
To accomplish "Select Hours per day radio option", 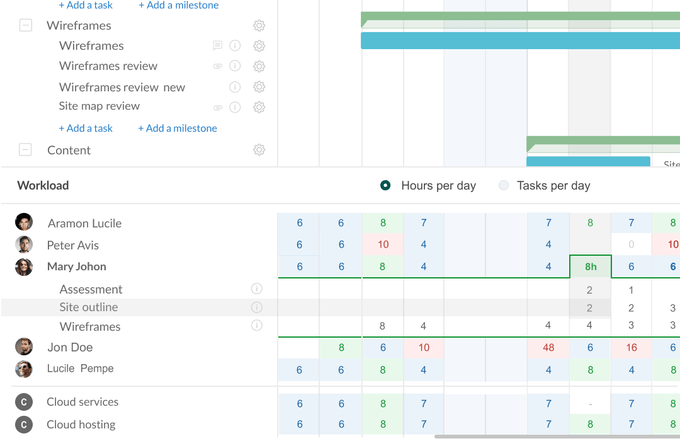I will [386, 185].
